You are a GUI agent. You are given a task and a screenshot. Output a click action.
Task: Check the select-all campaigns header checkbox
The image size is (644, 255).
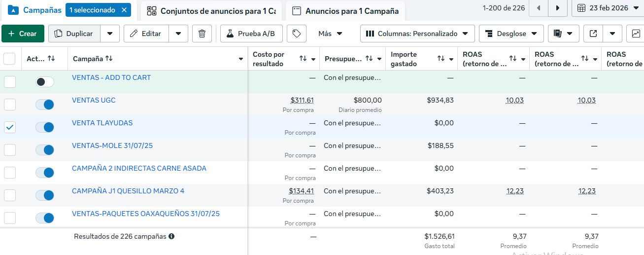pyautogui.click(x=10, y=59)
